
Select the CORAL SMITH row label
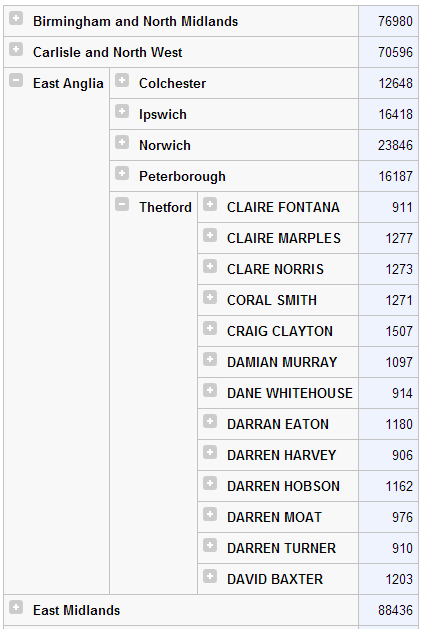pos(272,300)
